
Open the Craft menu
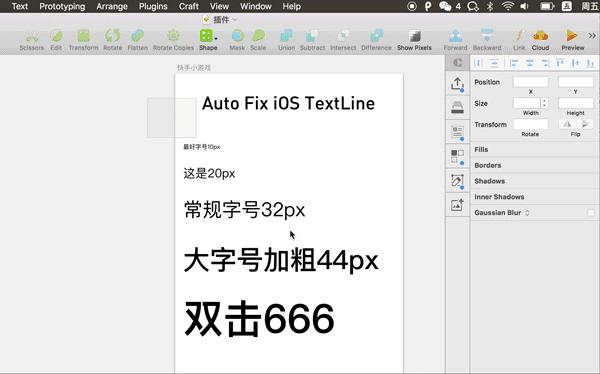point(189,6)
